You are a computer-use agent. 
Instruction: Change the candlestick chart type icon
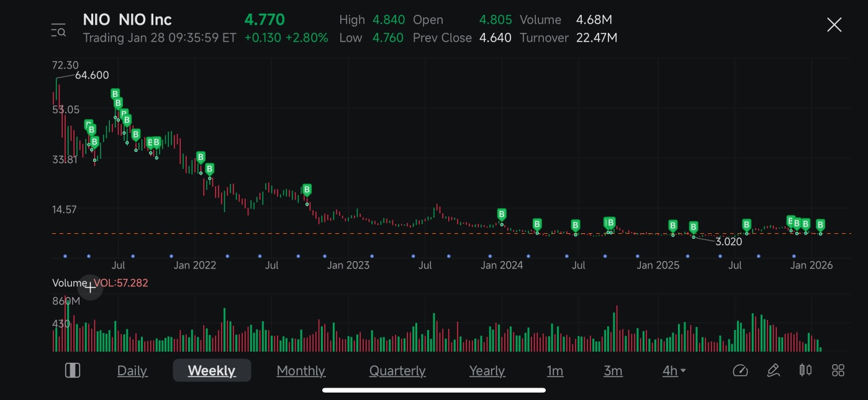pyautogui.click(x=805, y=370)
